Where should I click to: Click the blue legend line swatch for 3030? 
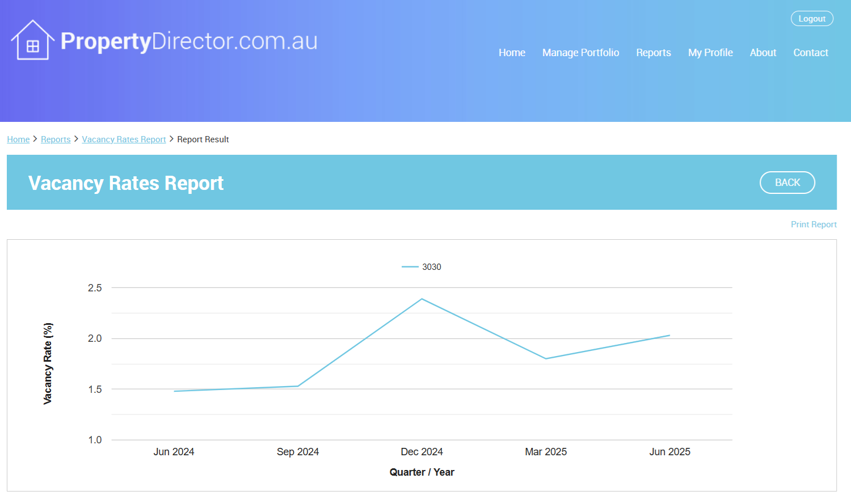tap(410, 267)
